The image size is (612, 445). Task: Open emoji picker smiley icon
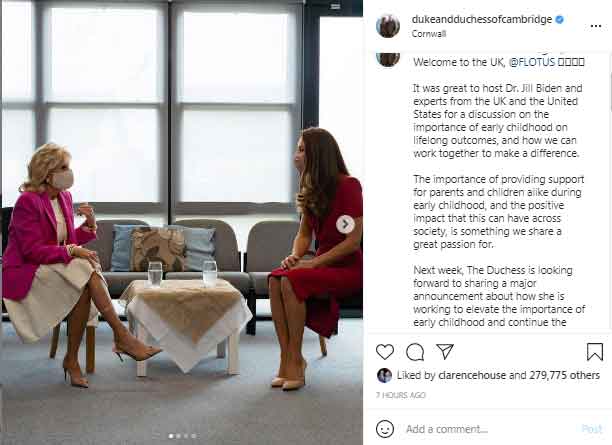pyautogui.click(x=385, y=429)
